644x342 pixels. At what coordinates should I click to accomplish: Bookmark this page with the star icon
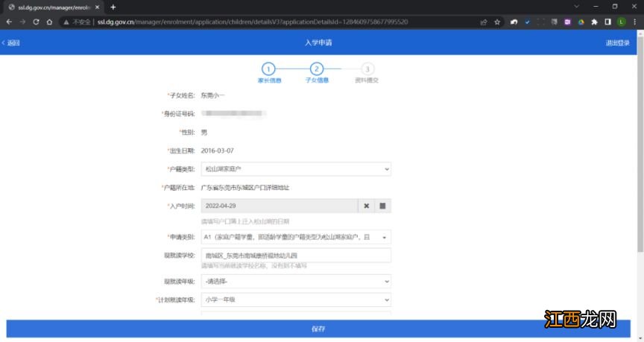(x=497, y=22)
